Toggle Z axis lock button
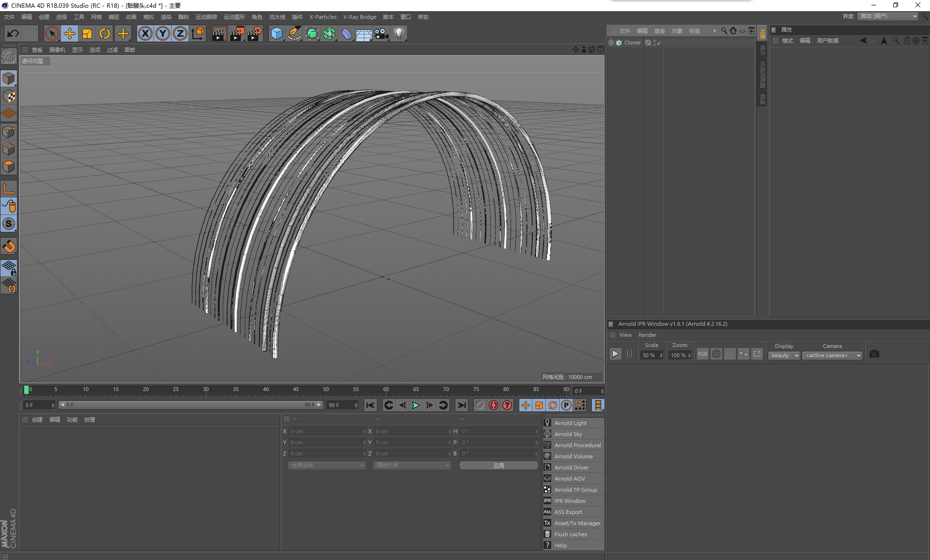This screenshot has width=930, height=560. [180, 33]
